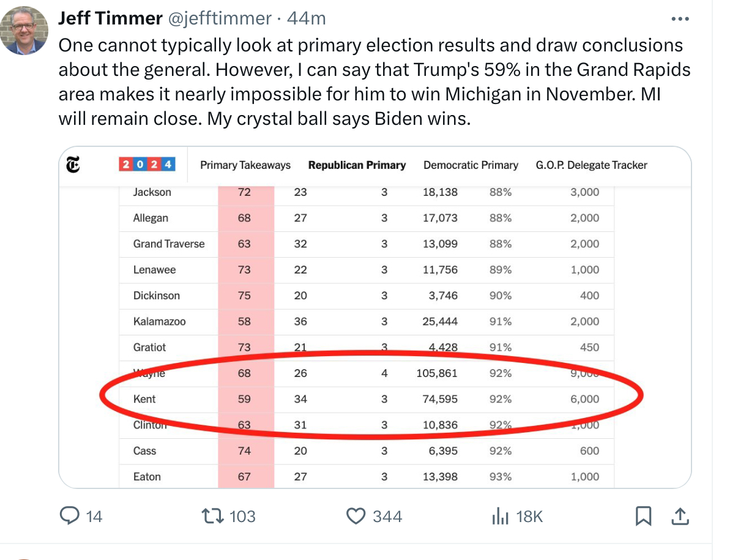Viewport: 749px width, 560px height.
Task: Select the Primary Takeaways tab
Action: pyautogui.click(x=245, y=165)
